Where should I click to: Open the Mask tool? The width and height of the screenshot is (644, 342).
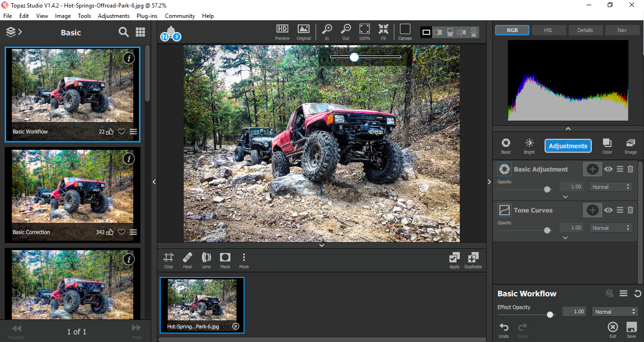click(225, 260)
